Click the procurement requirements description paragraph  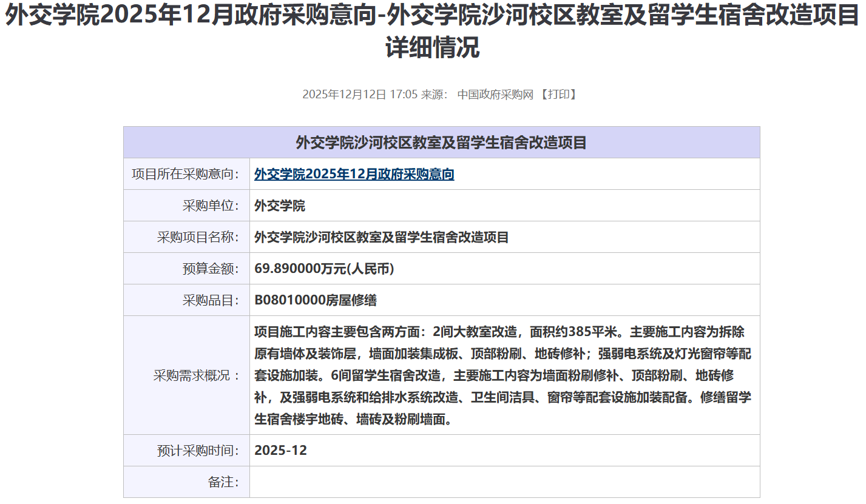502,376
